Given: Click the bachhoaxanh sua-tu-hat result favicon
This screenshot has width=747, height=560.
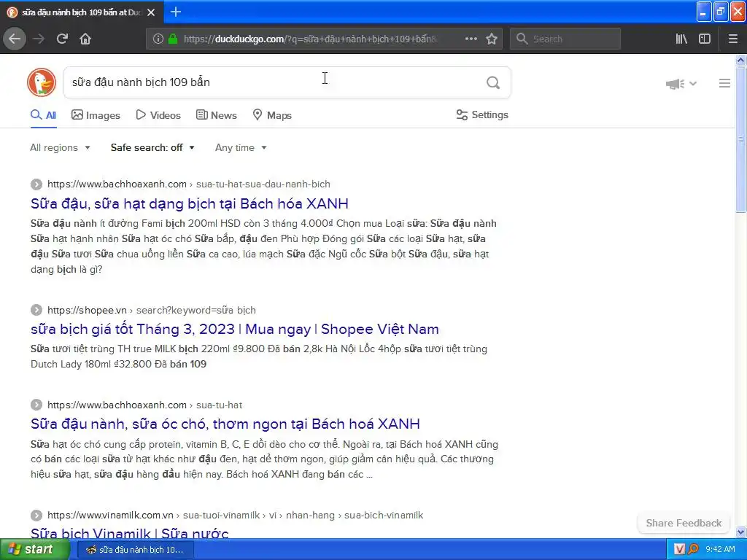Looking at the screenshot, I should [36, 405].
